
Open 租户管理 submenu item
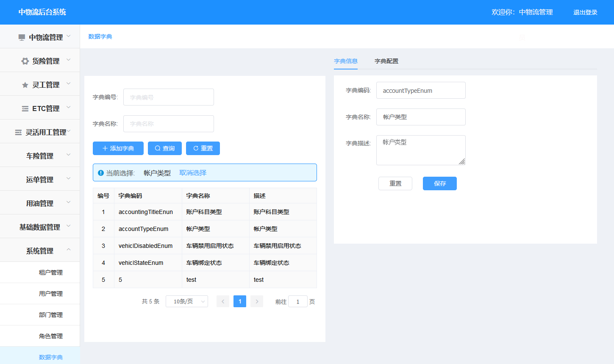click(x=40, y=272)
